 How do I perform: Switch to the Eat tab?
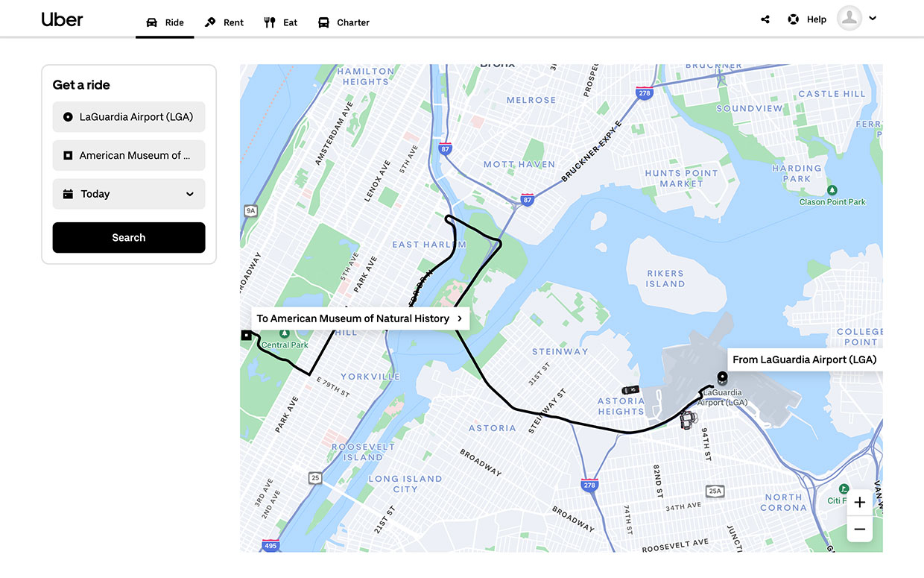(281, 22)
